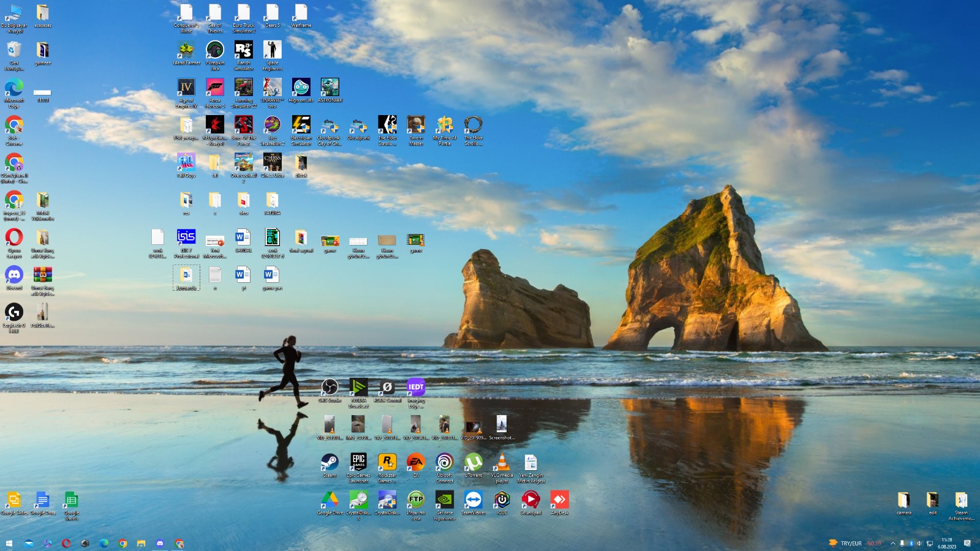The width and height of the screenshot is (980, 551).
Task: Open the Epic Games Launcher icon
Action: pyautogui.click(x=358, y=467)
